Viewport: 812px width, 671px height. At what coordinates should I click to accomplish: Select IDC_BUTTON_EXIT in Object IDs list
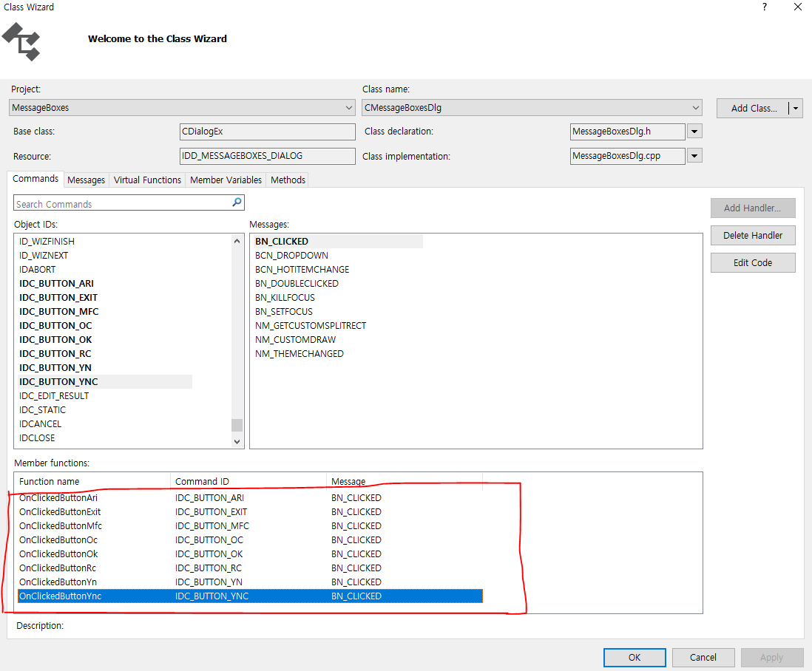pyautogui.click(x=58, y=298)
